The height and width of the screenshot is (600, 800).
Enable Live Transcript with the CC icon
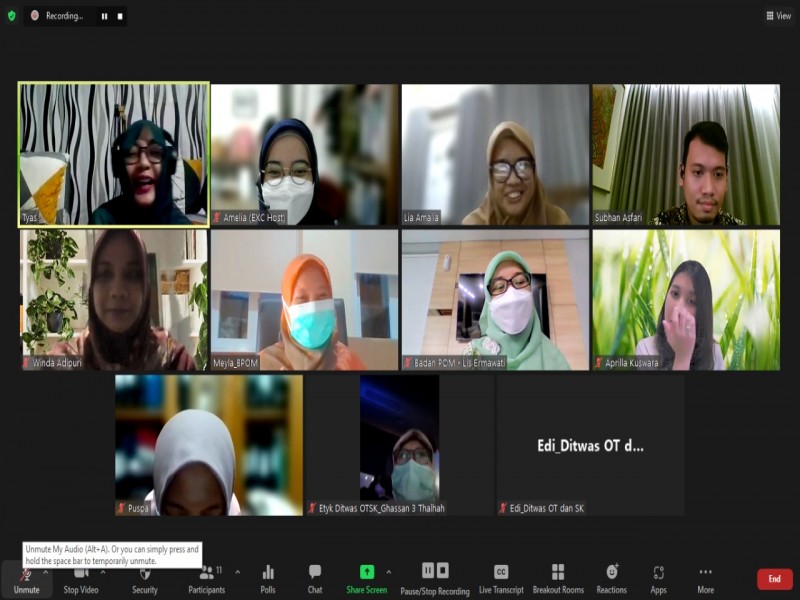point(501,572)
